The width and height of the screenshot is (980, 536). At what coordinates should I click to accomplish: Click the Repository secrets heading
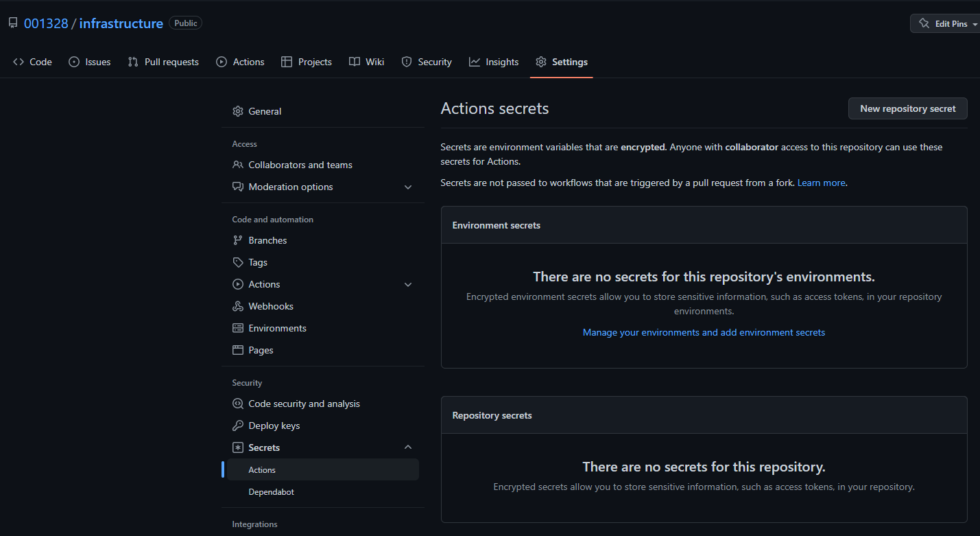tap(492, 415)
